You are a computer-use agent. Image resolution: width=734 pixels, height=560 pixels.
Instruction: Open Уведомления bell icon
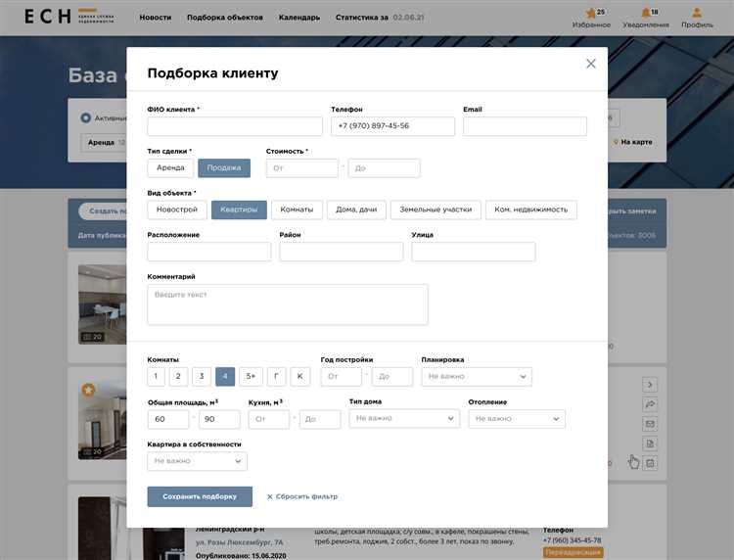(x=645, y=13)
